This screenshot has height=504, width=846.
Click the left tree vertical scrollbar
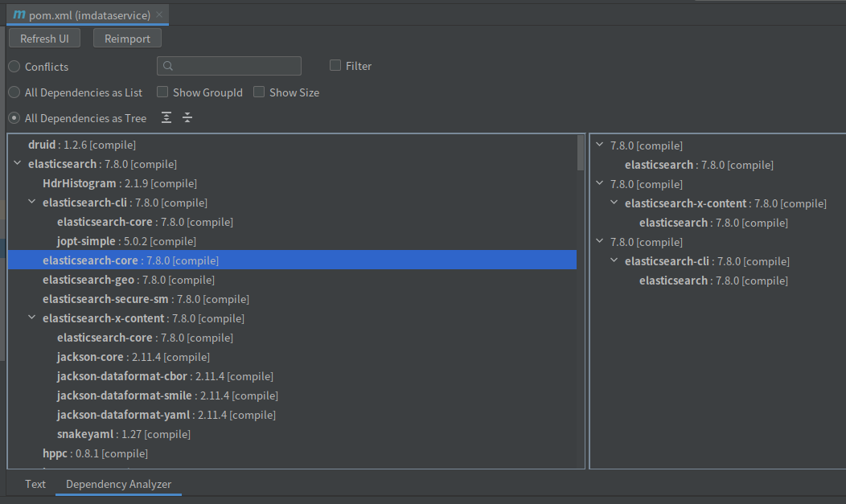(x=581, y=153)
